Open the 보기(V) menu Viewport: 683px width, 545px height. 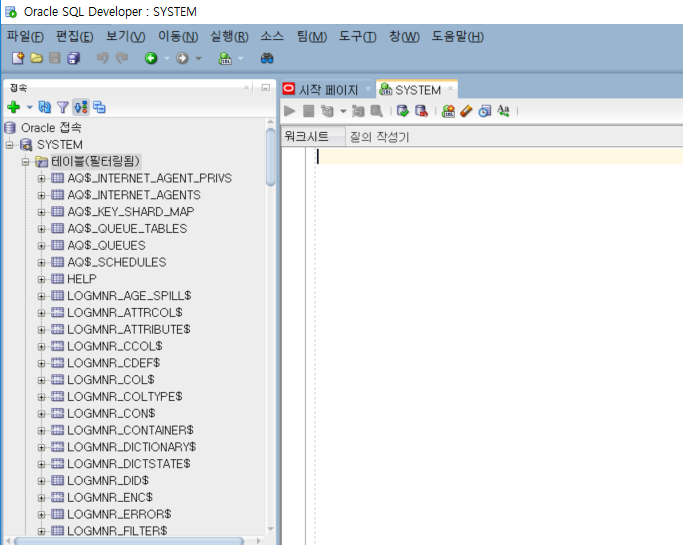pos(125,37)
